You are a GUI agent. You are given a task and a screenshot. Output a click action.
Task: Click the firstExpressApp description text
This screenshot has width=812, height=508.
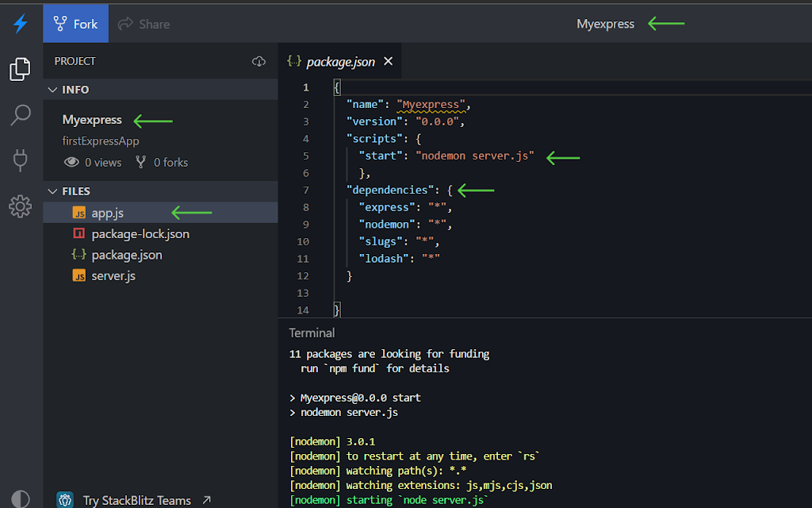click(x=101, y=141)
